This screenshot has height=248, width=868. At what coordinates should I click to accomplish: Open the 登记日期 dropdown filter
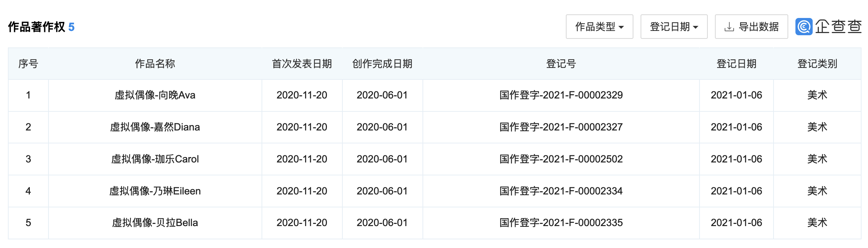click(674, 27)
